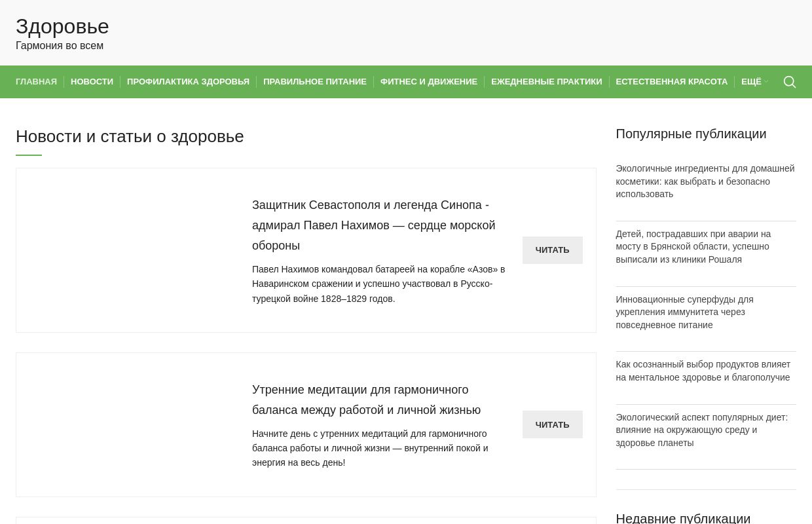This screenshot has height=524, width=812.
Task: Expand the ЕЩЁ dropdown menu
Action: [754, 82]
